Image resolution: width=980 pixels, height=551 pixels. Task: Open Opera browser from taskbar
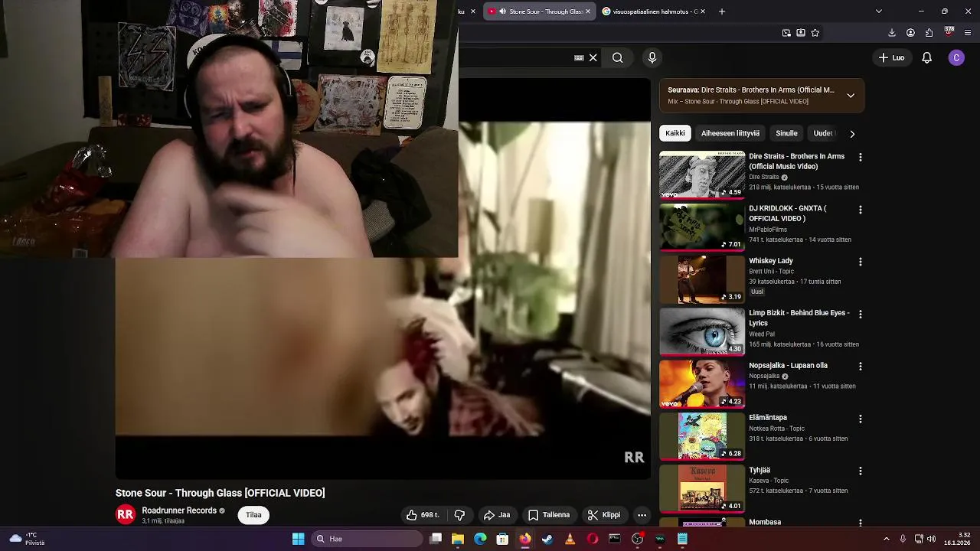click(x=592, y=539)
